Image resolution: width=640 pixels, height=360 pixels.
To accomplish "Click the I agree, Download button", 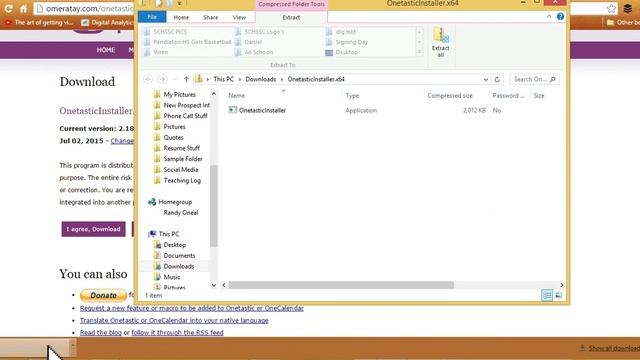I will click(x=93, y=229).
